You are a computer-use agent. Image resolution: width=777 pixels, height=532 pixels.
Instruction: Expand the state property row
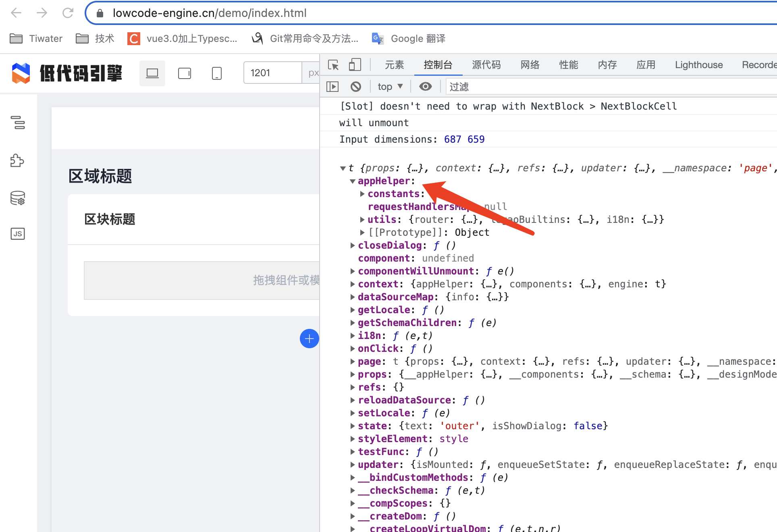353,426
